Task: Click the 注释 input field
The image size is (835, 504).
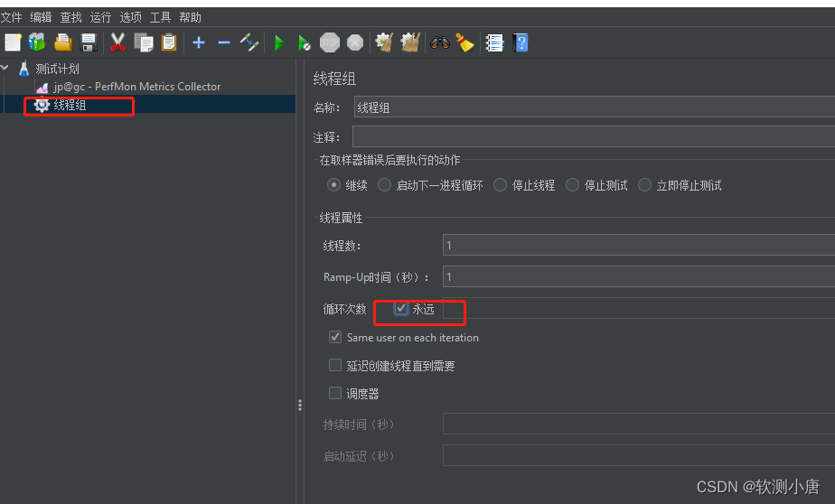Action: (594, 136)
